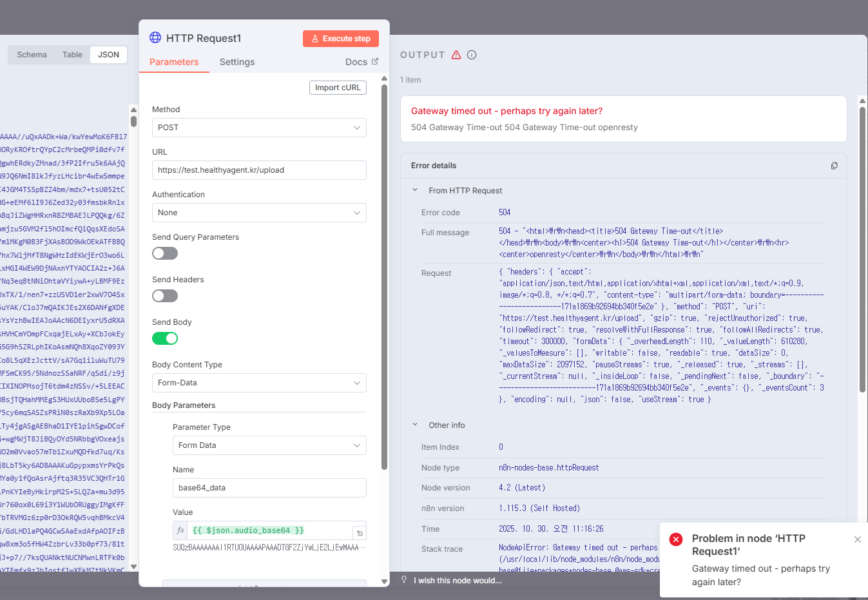This screenshot has height=600, width=868.
Task: Click the parameters panel vertical scrollbar
Action: pyautogui.click(x=385, y=277)
